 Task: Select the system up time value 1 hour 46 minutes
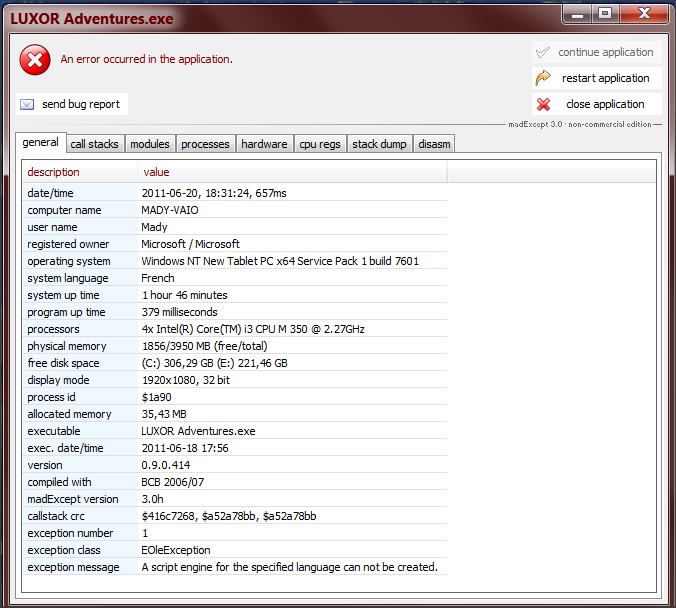(x=185, y=295)
